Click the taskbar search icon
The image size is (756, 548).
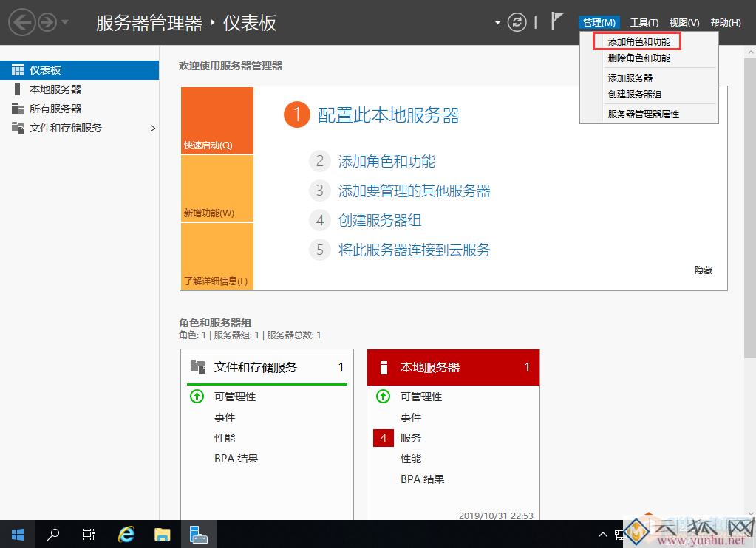(x=52, y=533)
